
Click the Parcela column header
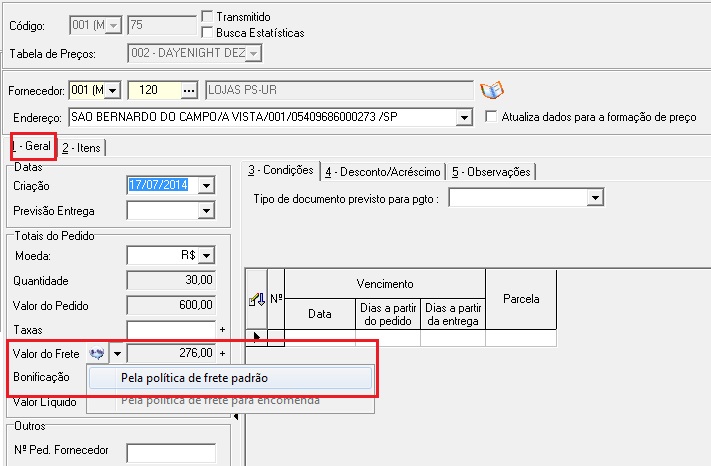click(521, 299)
